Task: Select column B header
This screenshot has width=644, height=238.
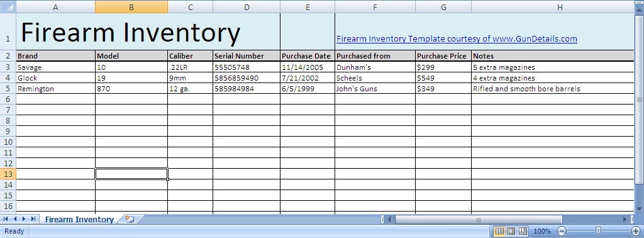Action: (x=131, y=6)
